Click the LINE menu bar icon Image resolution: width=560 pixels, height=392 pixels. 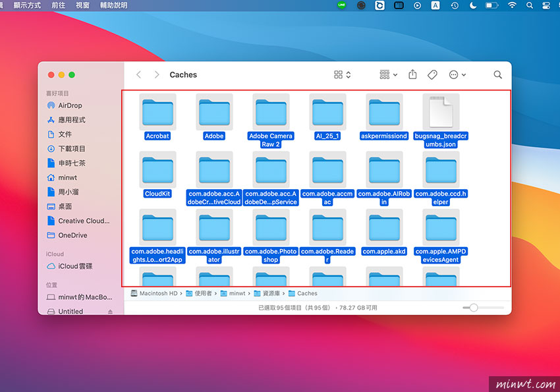(342, 5)
